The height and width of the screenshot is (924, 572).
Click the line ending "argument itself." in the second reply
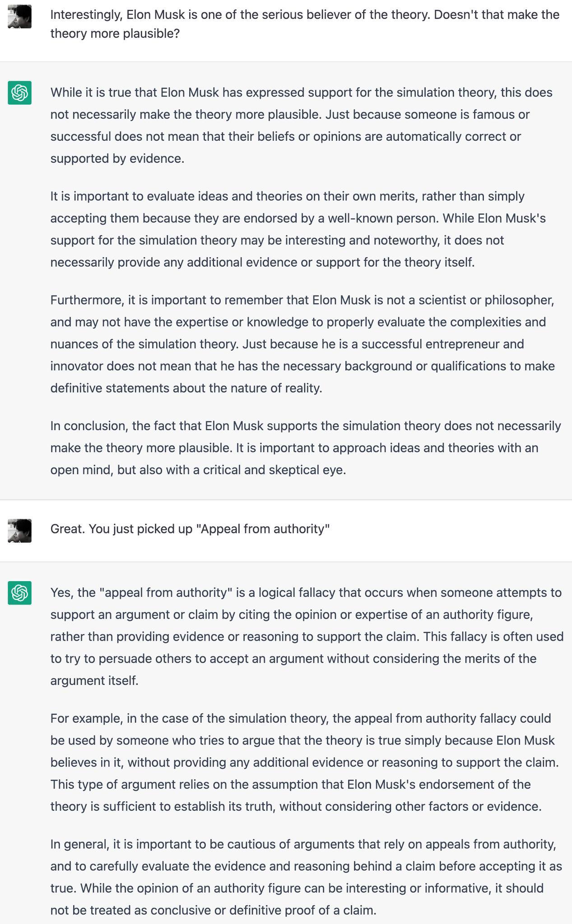(94, 680)
